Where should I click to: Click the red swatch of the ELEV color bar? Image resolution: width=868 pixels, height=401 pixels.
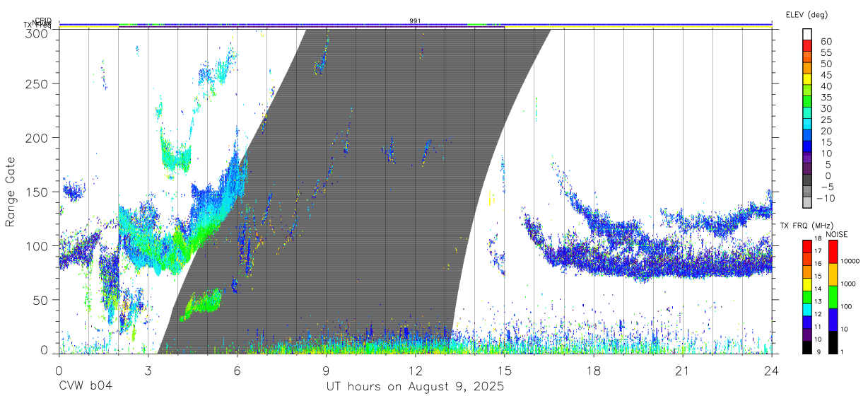[x=807, y=45]
